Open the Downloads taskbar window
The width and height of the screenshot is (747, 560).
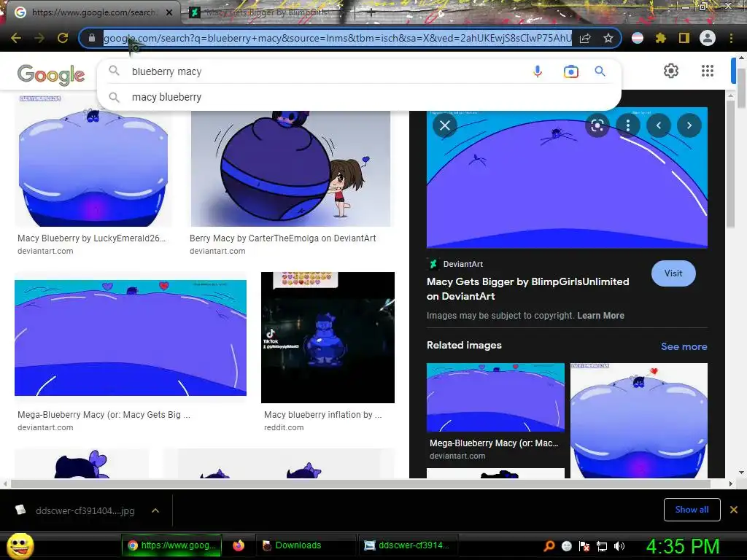[305, 545]
